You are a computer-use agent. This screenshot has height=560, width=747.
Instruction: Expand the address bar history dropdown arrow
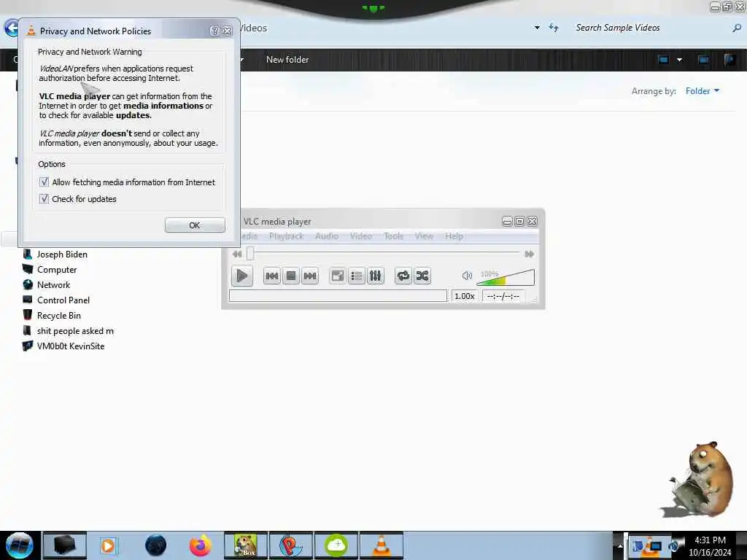click(537, 28)
